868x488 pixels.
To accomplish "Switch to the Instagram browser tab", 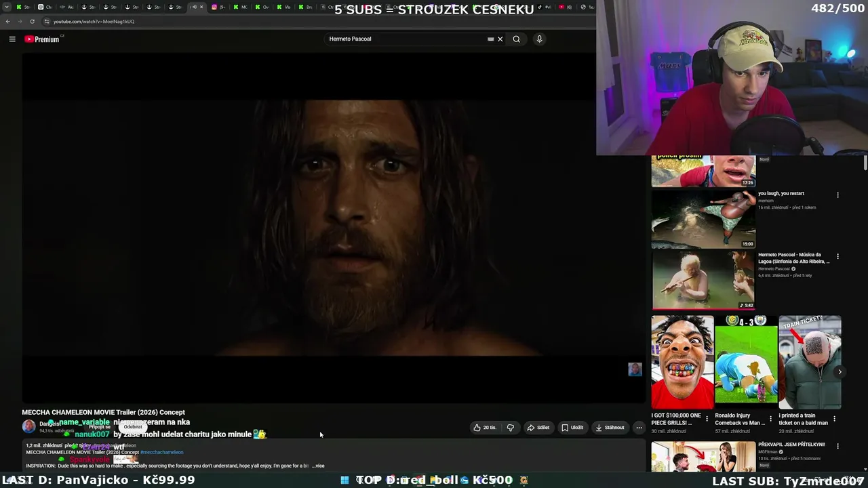I will tap(218, 7).
